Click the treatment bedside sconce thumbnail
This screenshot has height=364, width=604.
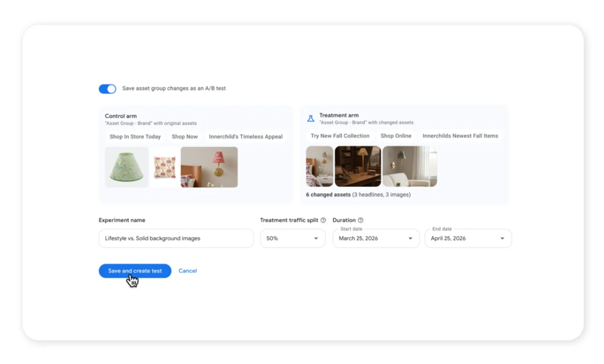tap(320, 166)
